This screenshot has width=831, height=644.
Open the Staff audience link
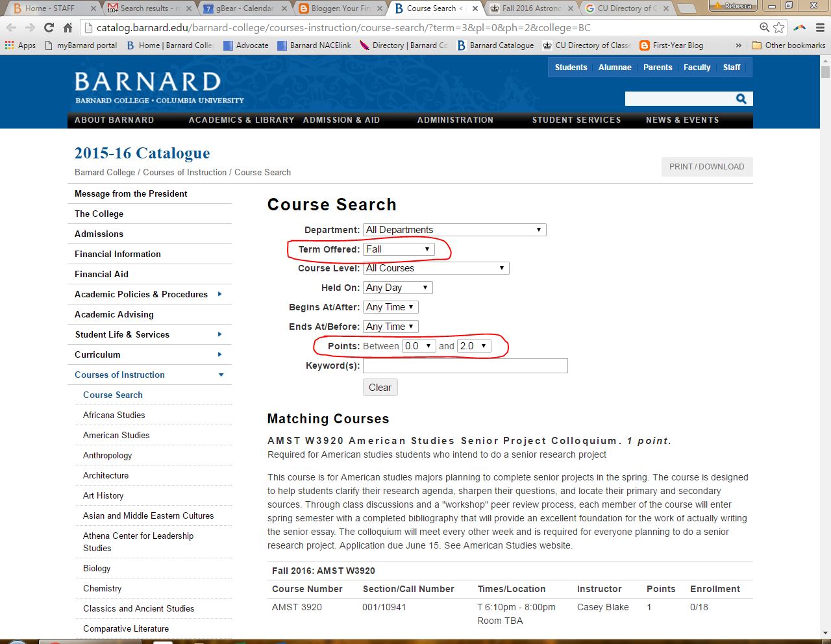pyautogui.click(x=732, y=68)
